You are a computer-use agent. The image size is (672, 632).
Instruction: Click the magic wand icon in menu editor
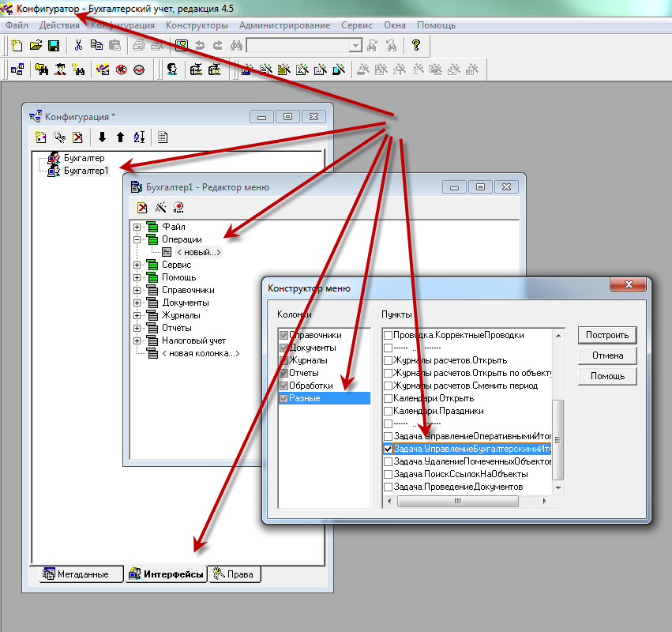tap(160, 208)
